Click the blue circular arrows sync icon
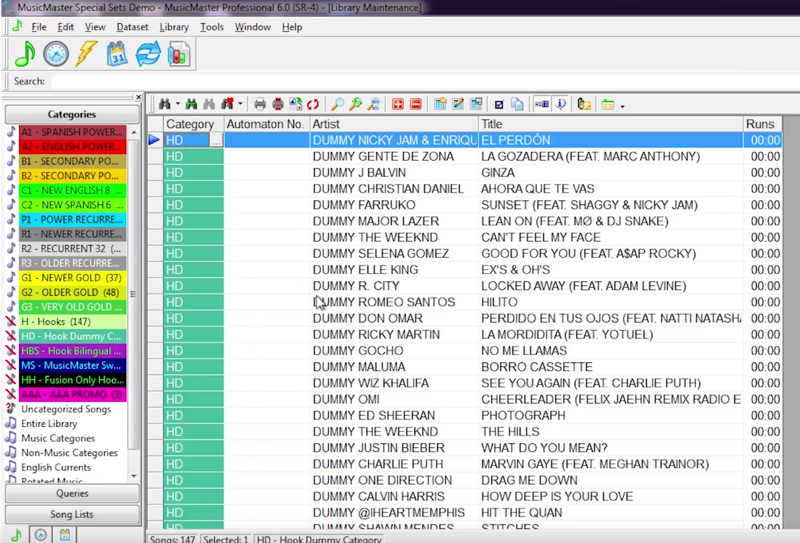800x543 pixels. (x=148, y=54)
